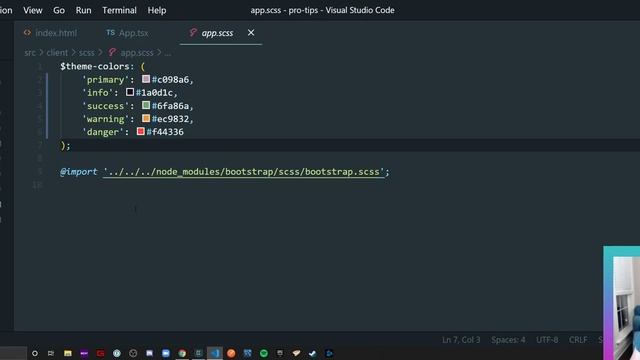
Task: Open the View menu
Action: tap(33, 10)
